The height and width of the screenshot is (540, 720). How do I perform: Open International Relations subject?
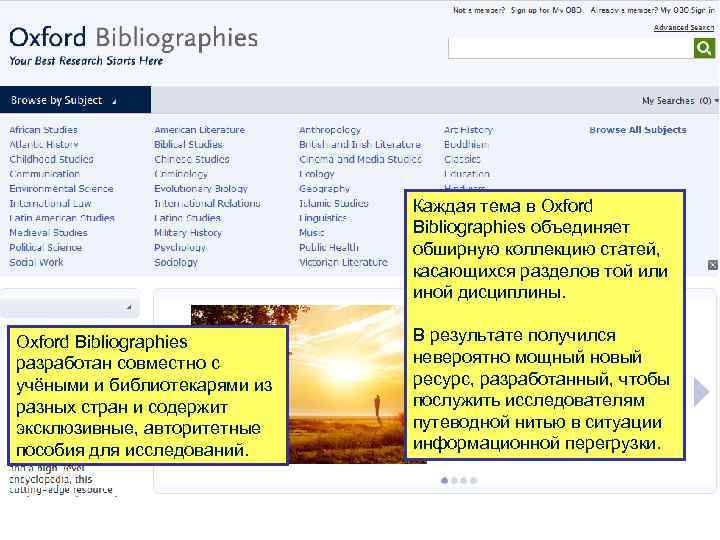pos(207,203)
